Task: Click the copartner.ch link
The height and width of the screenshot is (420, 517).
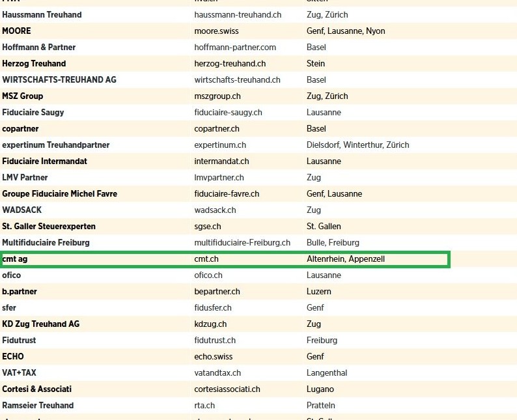Action: coord(217,129)
